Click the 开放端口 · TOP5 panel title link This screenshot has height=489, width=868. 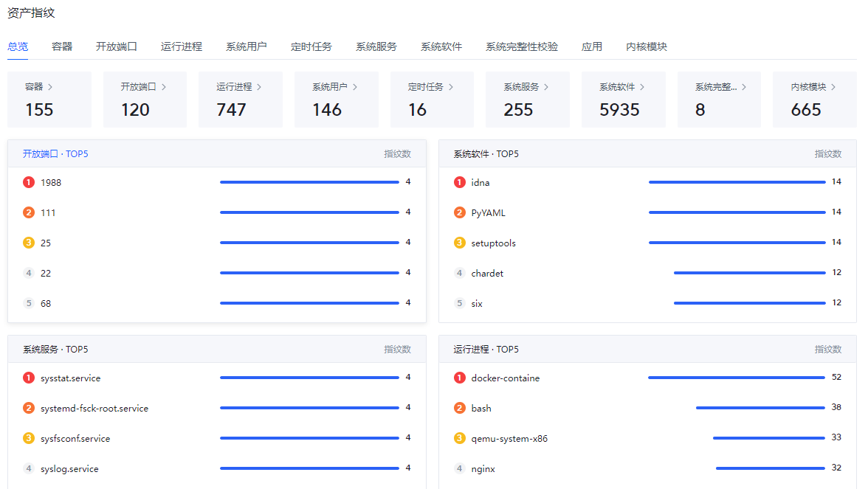(55, 154)
